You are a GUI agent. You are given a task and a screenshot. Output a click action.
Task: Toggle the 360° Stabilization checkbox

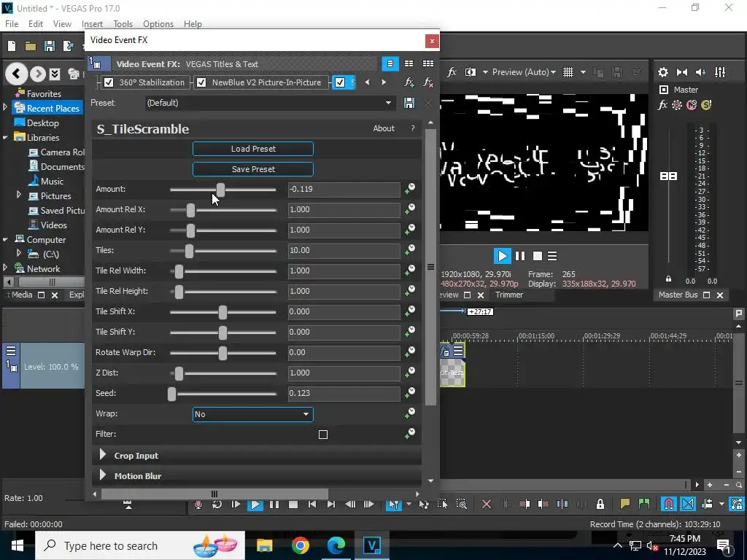109,82
